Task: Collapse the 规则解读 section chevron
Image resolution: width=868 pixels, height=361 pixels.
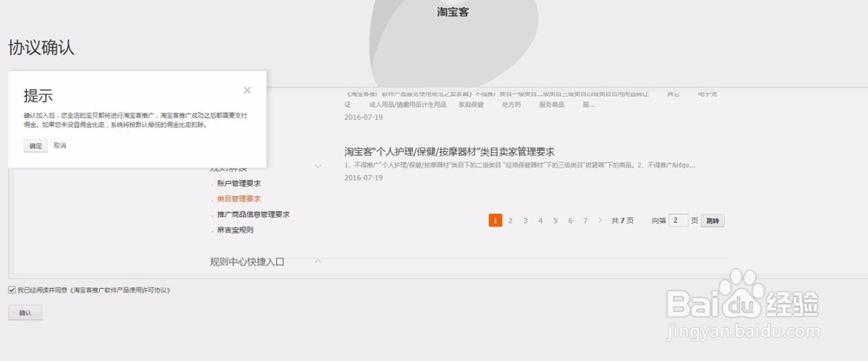Action: click(319, 166)
